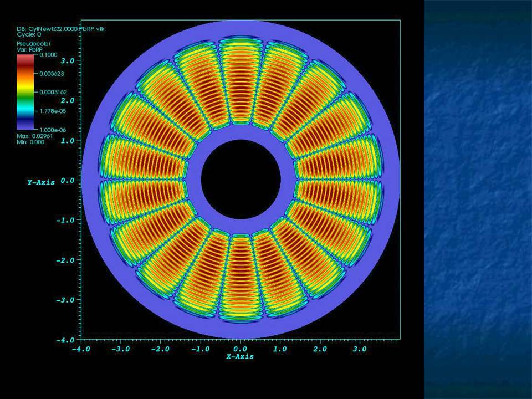Click the 1.778e-05 legend tick label

coord(50,110)
